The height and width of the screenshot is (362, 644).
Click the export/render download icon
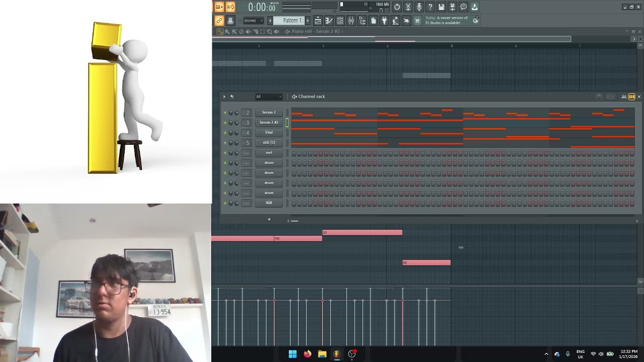point(474,7)
